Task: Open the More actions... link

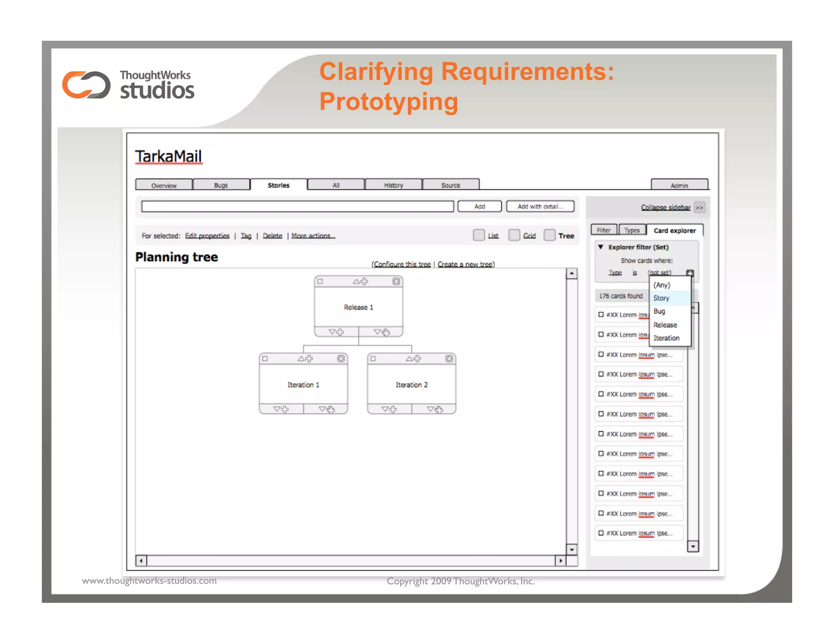Action: click(313, 236)
